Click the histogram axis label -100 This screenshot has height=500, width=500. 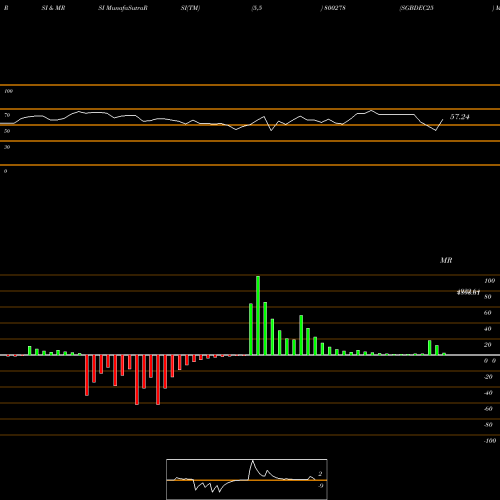[x=490, y=441]
